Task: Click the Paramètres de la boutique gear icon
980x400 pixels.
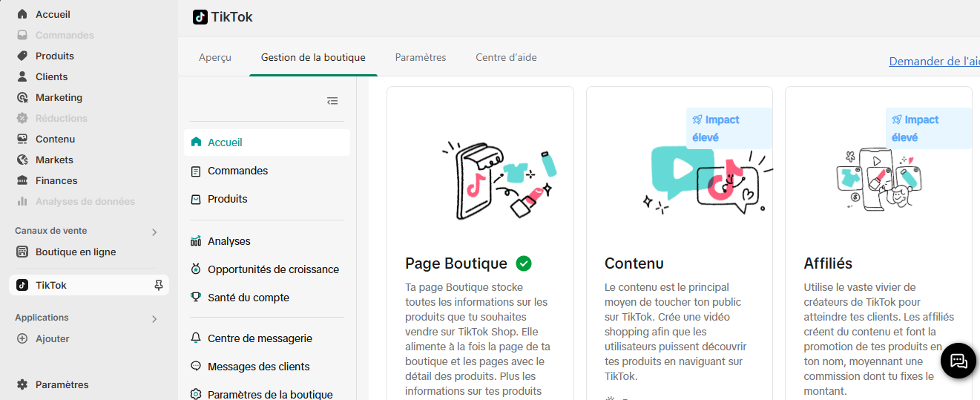Action: [x=196, y=394]
